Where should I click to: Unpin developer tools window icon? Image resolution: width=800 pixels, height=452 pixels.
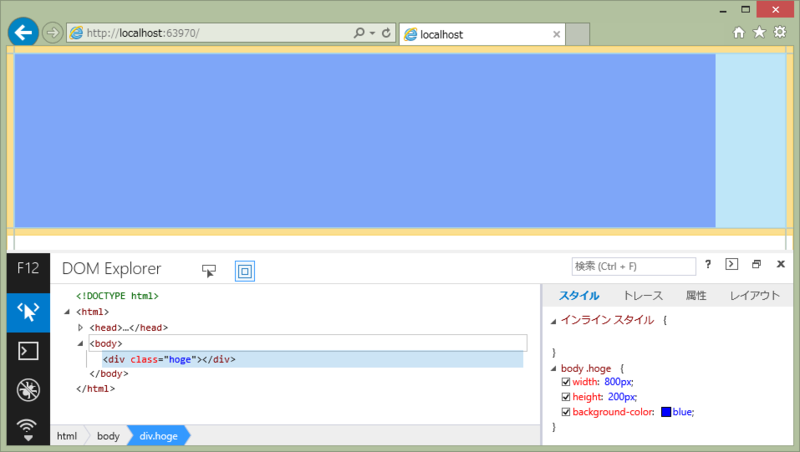[x=756, y=264]
